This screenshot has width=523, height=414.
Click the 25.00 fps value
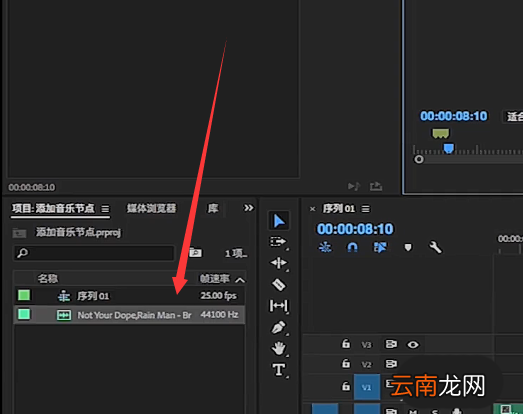pyautogui.click(x=218, y=296)
